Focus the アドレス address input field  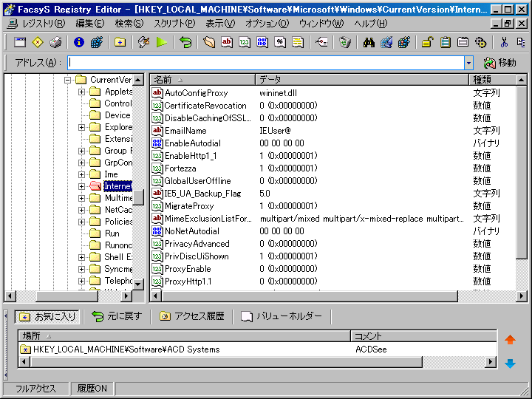click(x=266, y=63)
